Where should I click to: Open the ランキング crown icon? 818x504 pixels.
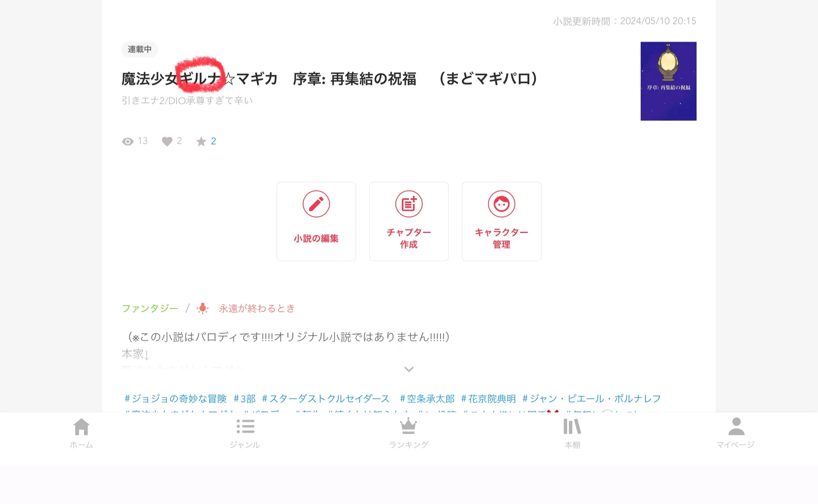click(409, 427)
